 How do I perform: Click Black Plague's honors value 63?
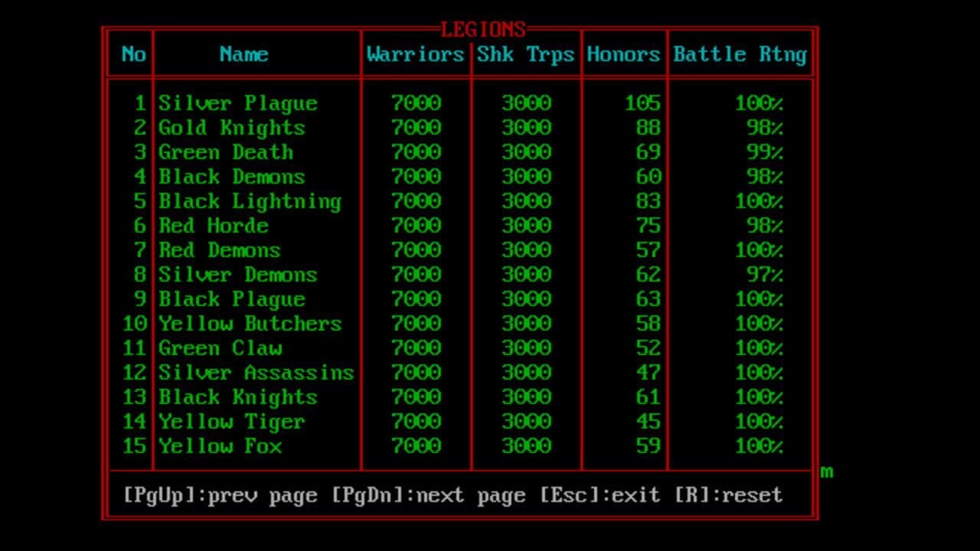(x=648, y=299)
